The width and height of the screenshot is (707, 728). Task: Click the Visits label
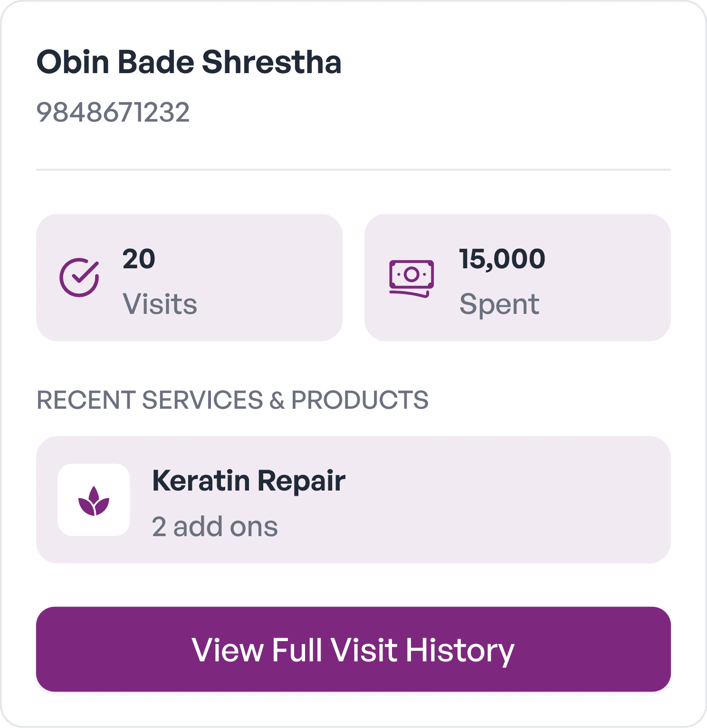click(x=160, y=304)
